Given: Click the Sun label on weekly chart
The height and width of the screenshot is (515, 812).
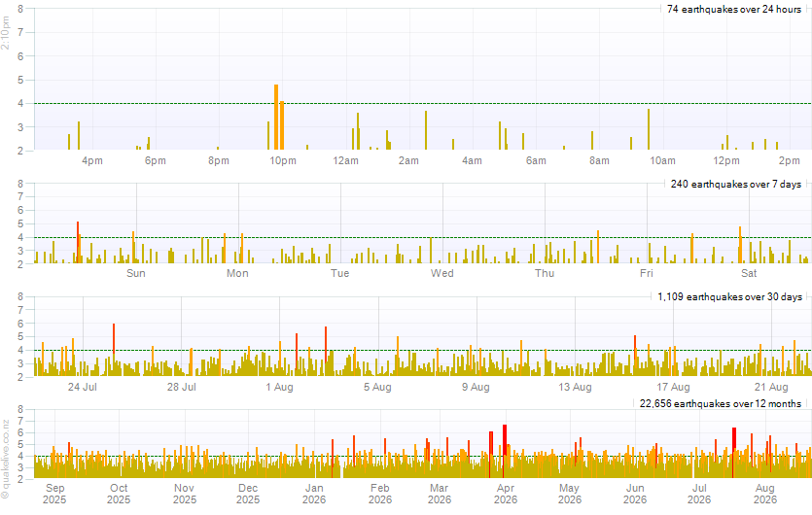Looking at the screenshot, I should point(136,273).
